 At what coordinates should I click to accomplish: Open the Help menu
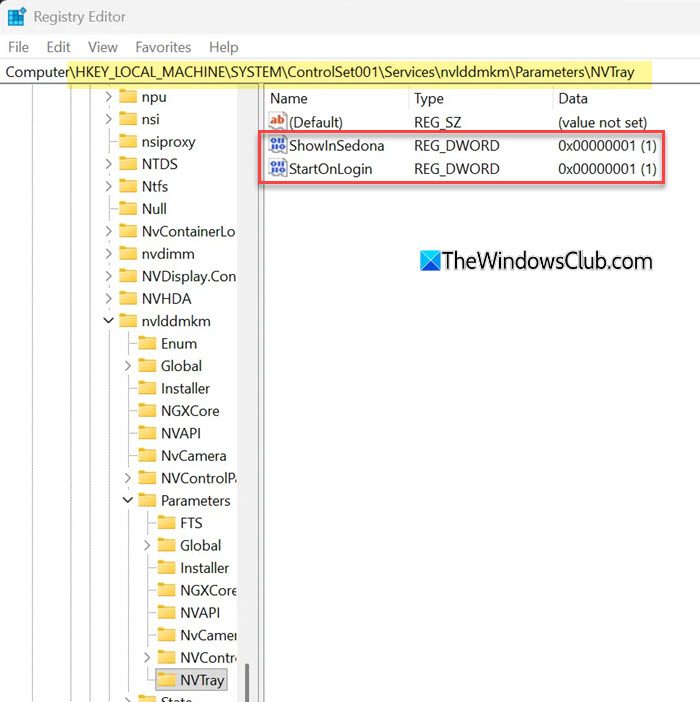(x=223, y=47)
